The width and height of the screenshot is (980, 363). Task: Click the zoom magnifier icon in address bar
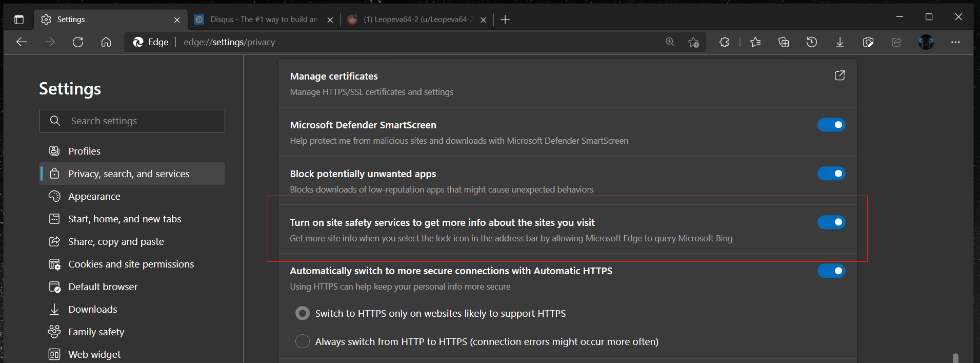coord(670,42)
